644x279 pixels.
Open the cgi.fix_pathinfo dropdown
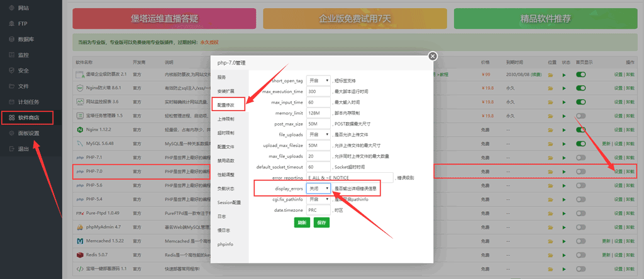pyautogui.click(x=318, y=199)
